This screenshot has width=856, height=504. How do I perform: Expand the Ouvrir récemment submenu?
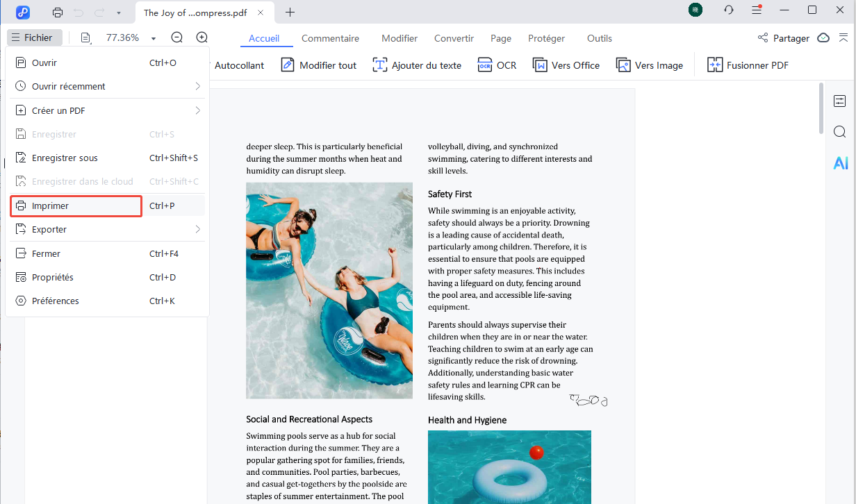coord(197,87)
